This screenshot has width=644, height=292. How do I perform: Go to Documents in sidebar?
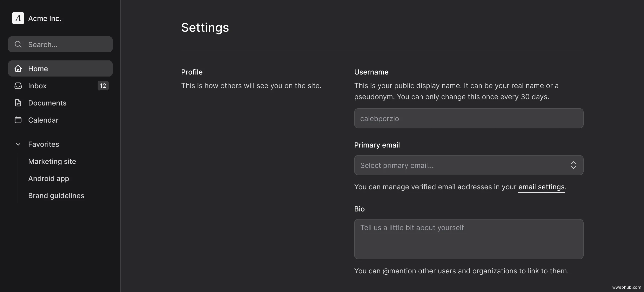47,103
